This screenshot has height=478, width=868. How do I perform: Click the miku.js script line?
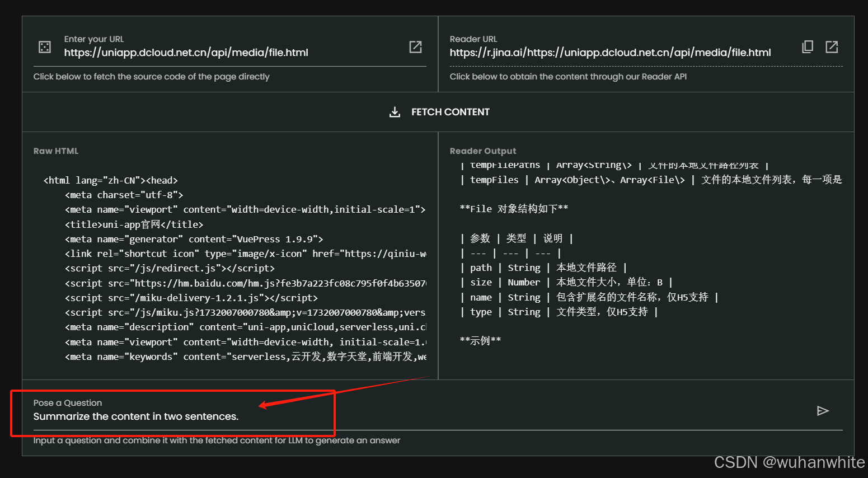(246, 312)
